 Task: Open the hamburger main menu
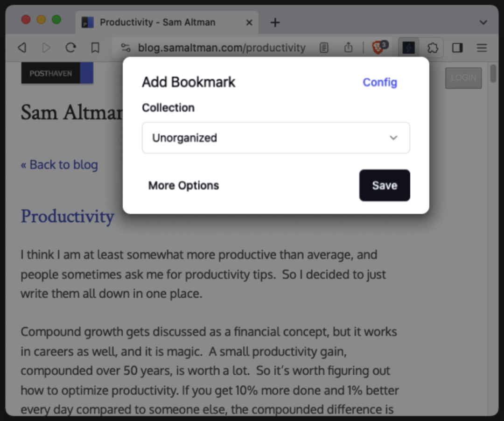click(482, 48)
